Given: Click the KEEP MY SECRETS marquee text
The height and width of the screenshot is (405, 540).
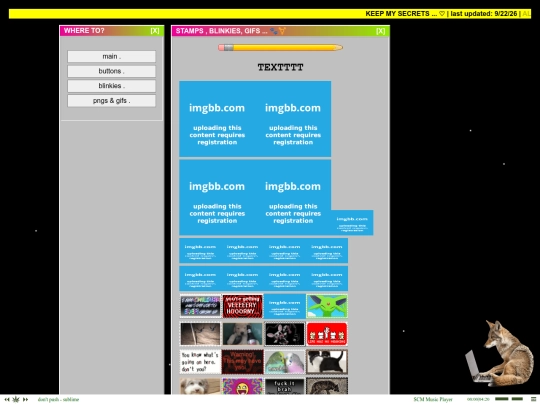Looking at the screenshot, I should point(401,14).
